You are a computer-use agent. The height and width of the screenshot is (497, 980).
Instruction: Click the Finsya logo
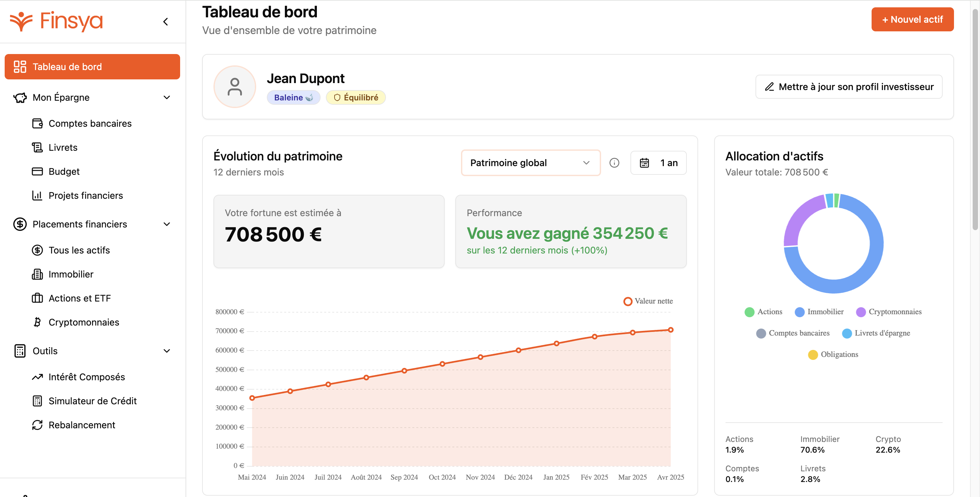coord(56,21)
